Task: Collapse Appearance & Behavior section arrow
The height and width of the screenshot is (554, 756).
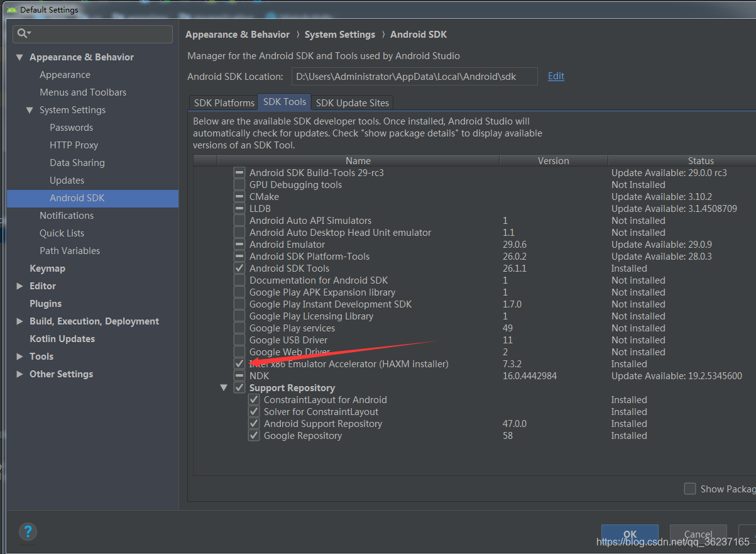Action: pyautogui.click(x=20, y=57)
